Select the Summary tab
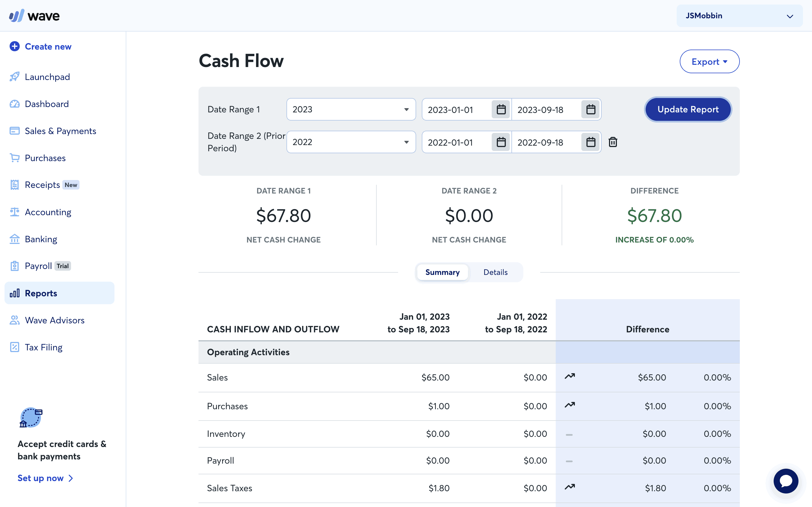Screen dimensions: 812x507 tap(442, 272)
